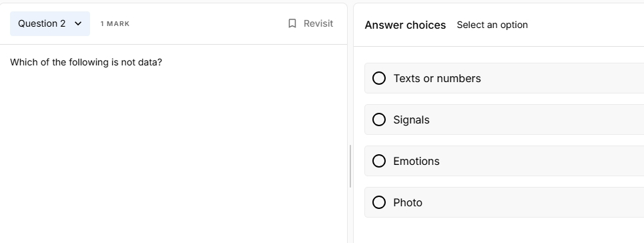Click the question text about data
The width and height of the screenshot is (644, 243).
point(86,63)
